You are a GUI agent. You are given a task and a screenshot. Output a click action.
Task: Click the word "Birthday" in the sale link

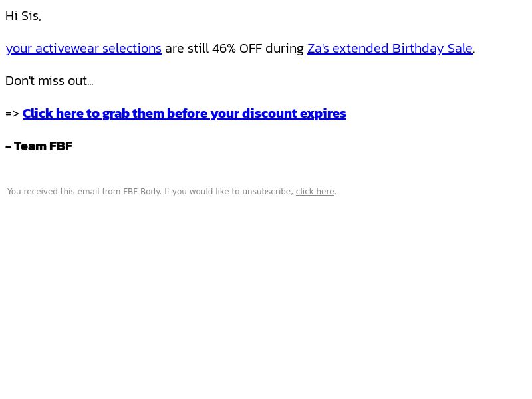coord(418,49)
